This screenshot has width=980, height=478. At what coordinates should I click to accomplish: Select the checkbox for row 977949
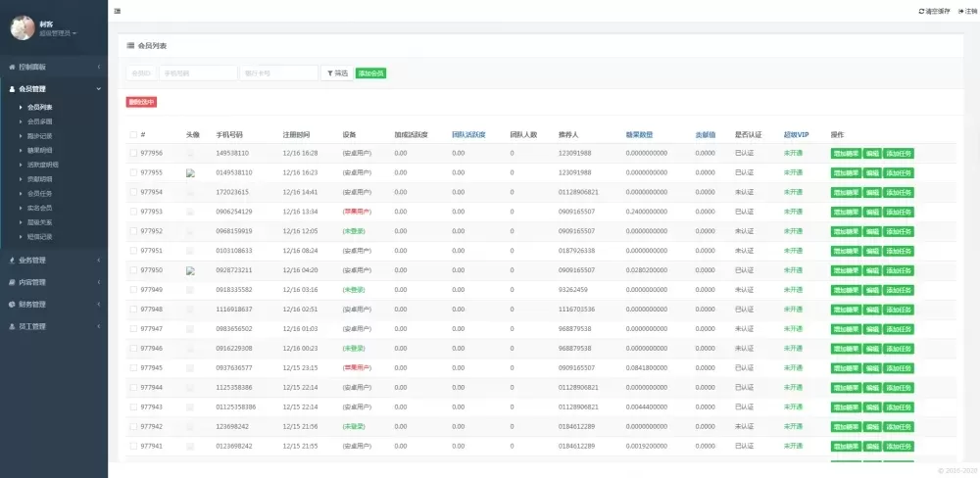(x=133, y=290)
